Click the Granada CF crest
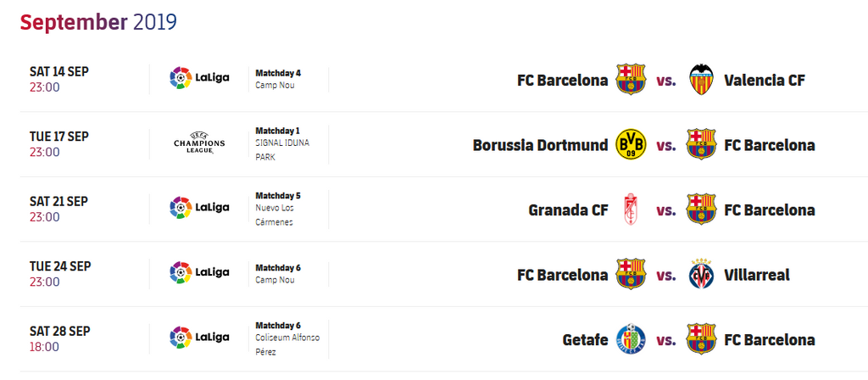This screenshot has height=380, width=868. (x=631, y=210)
